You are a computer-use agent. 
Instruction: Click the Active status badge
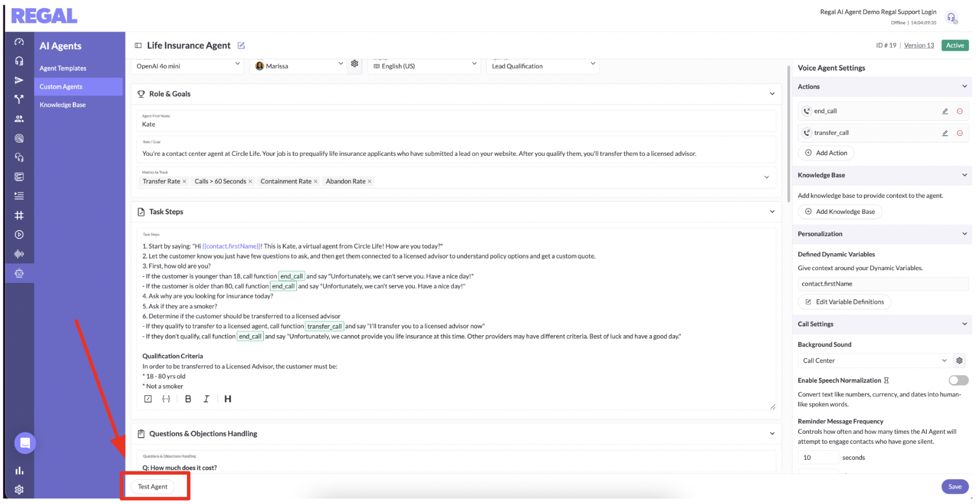(x=955, y=45)
